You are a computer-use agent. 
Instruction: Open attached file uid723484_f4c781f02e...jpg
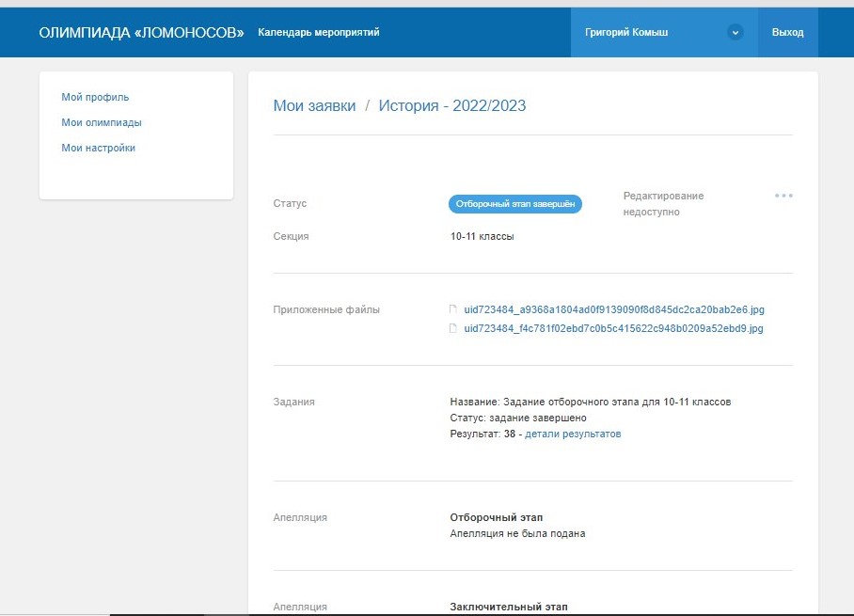(x=613, y=329)
